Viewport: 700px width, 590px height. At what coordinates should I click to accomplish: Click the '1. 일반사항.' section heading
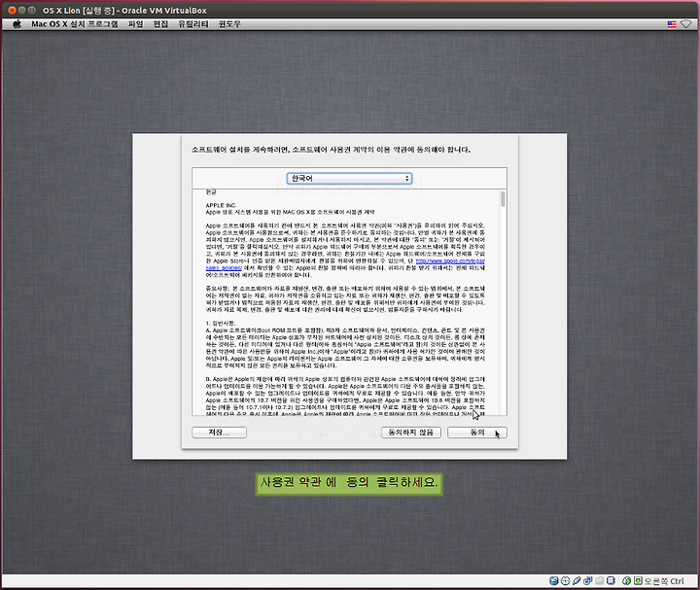pyautogui.click(x=221, y=323)
